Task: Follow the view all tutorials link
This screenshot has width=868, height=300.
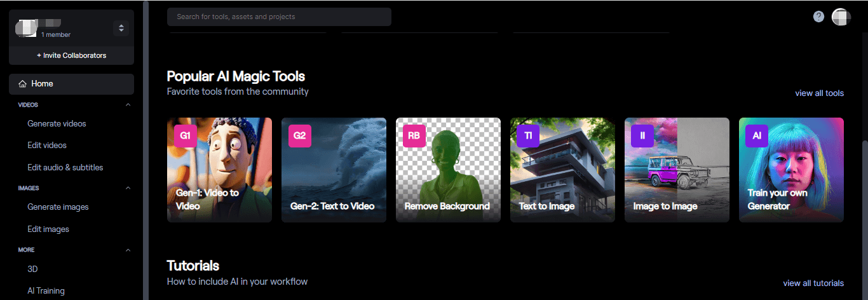Action: click(x=813, y=283)
